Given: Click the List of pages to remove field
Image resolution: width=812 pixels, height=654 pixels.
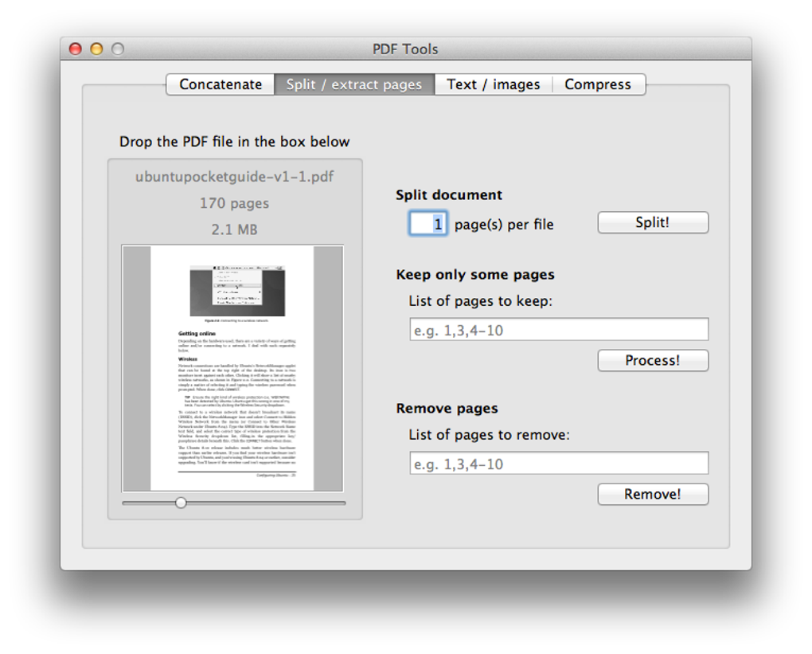Looking at the screenshot, I should click(x=559, y=464).
